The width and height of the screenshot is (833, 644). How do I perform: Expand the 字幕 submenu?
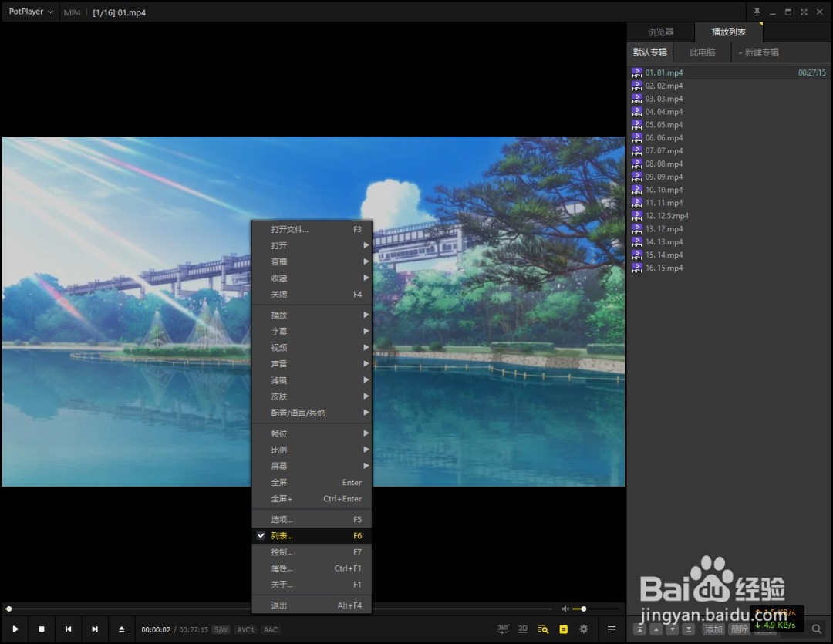(x=312, y=331)
